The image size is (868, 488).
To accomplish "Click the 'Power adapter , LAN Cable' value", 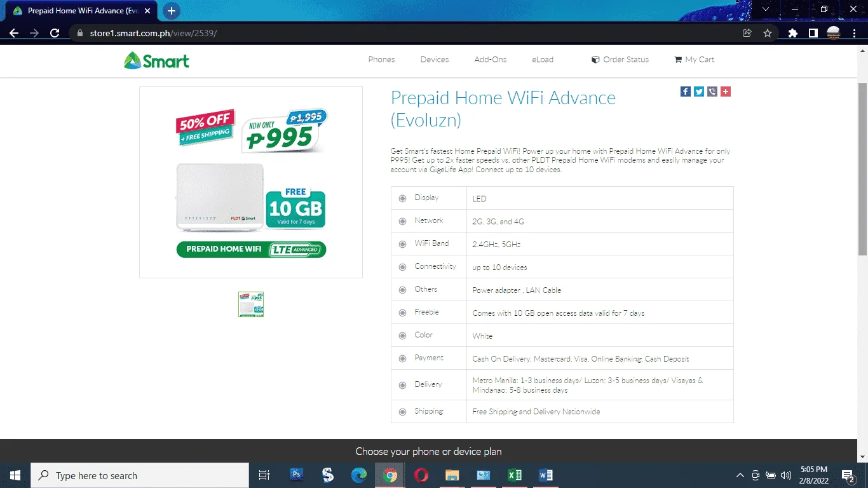I will pyautogui.click(x=517, y=290).
